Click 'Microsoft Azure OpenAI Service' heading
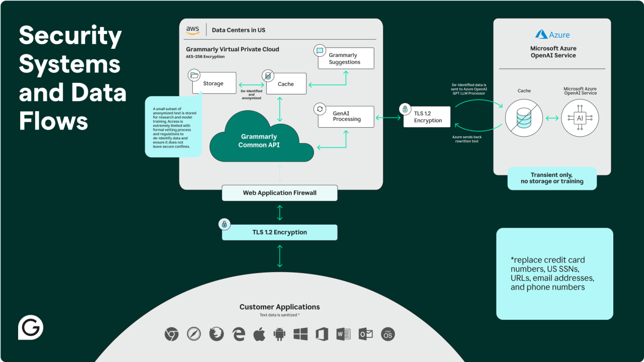The image size is (644, 362). (x=553, y=52)
